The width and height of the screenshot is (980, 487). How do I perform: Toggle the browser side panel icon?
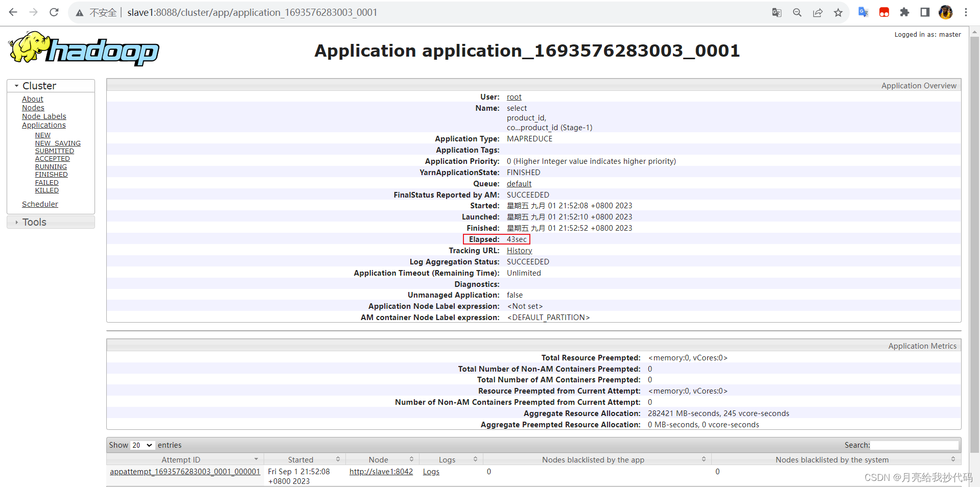925,12
